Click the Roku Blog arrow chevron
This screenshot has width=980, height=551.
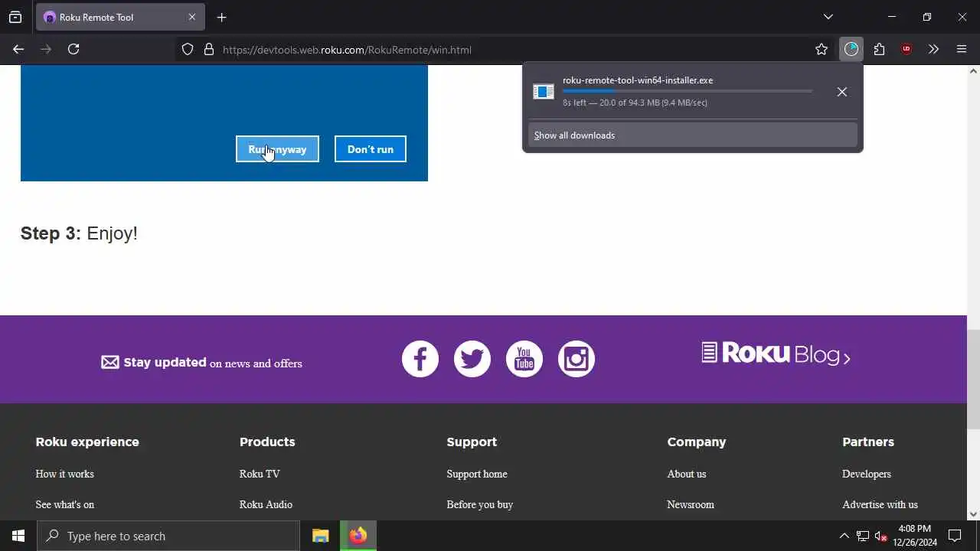[x=846, y=357]
